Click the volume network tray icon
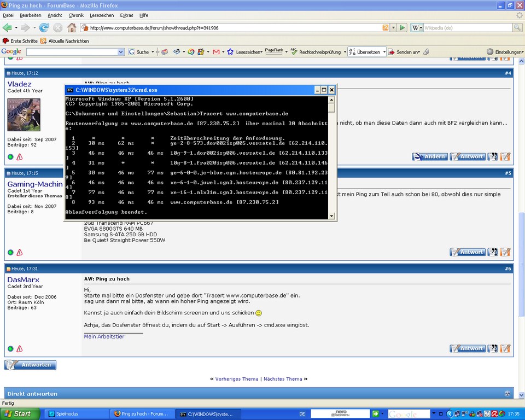Viewport: 525px width, 420px height. coord(464,414)
